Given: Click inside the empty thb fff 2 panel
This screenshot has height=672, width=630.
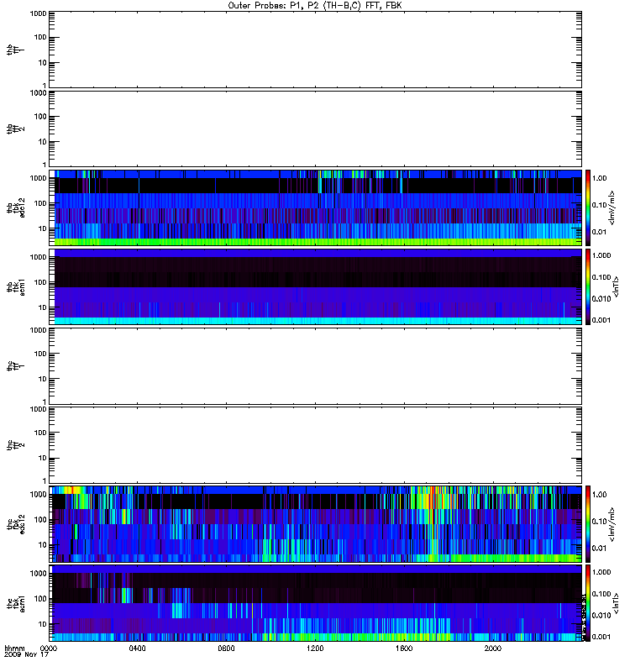Looking at the screenshot, I should tap(315, 129).
